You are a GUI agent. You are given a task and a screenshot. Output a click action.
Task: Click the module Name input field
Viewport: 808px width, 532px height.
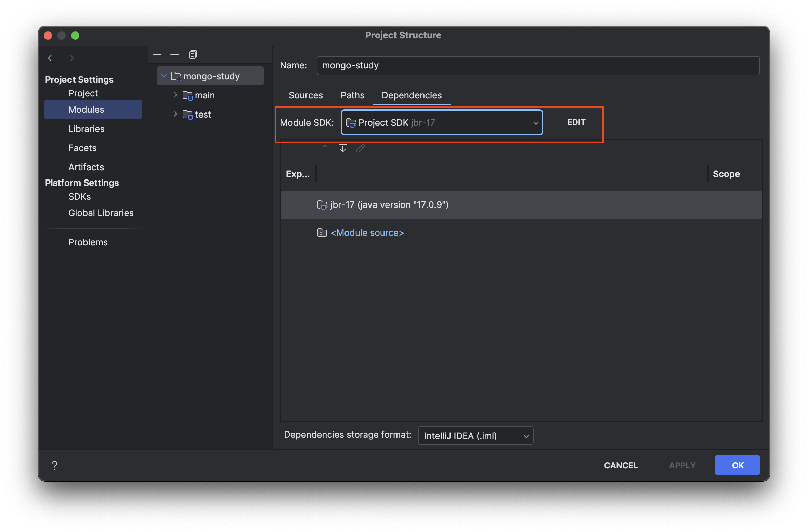[538, 65]
